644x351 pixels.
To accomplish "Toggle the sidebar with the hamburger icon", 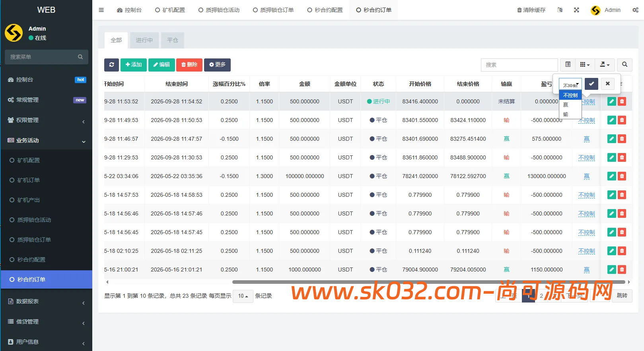I will coord(101,10).
